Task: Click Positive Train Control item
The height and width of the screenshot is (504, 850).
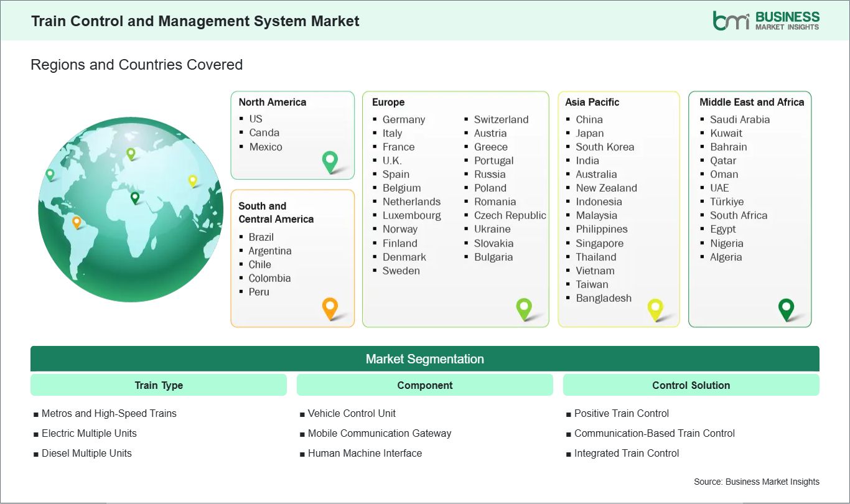Action: [621, 413]
